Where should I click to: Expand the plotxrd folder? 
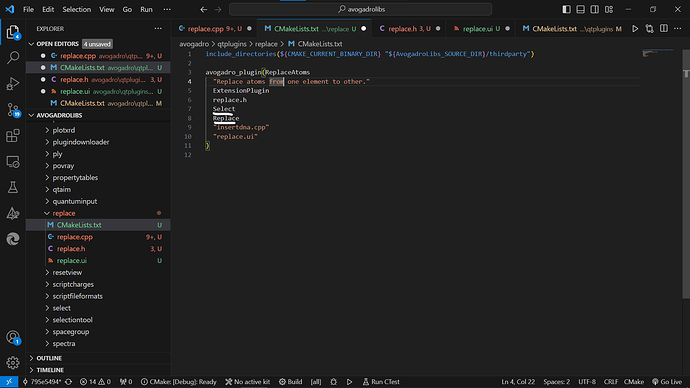click(64, 130)
